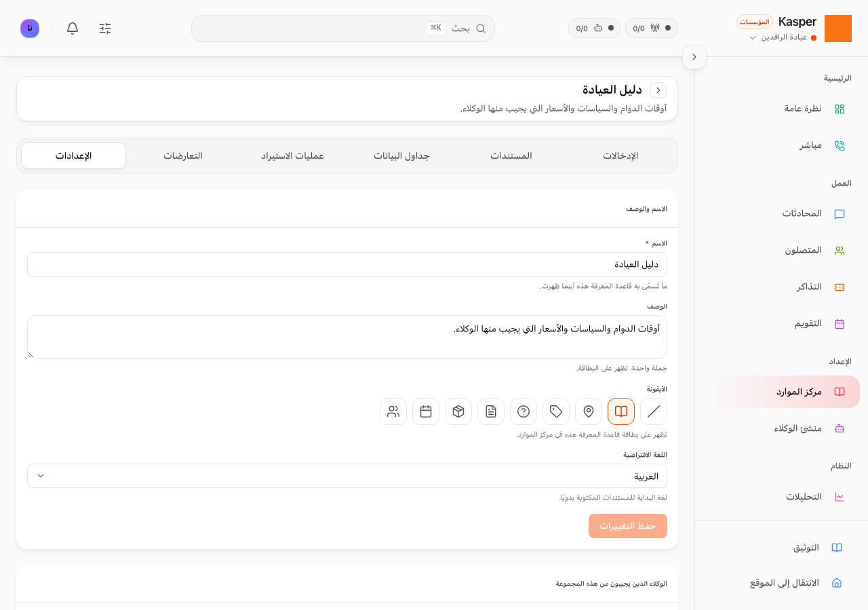Viewport: 868px width, 610px height.
Task: Open منشئ الوكلاء in the sidebar
Action: point(782,428)
